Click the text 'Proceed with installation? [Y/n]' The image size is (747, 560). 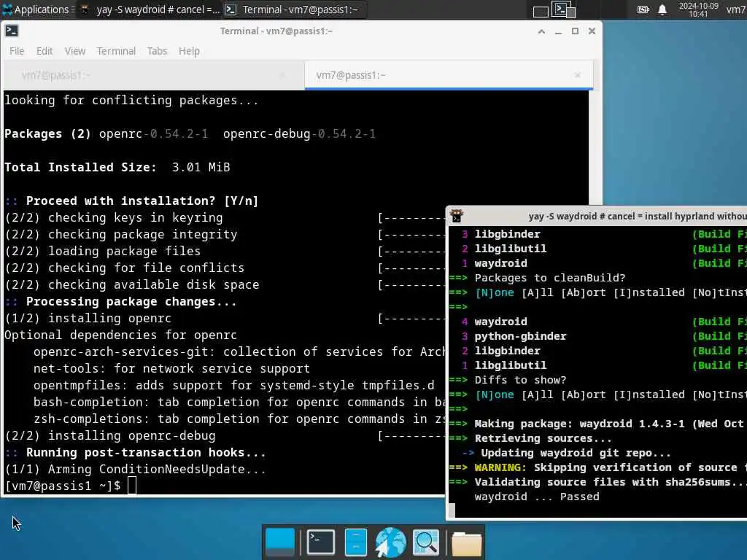pos(142,201)
